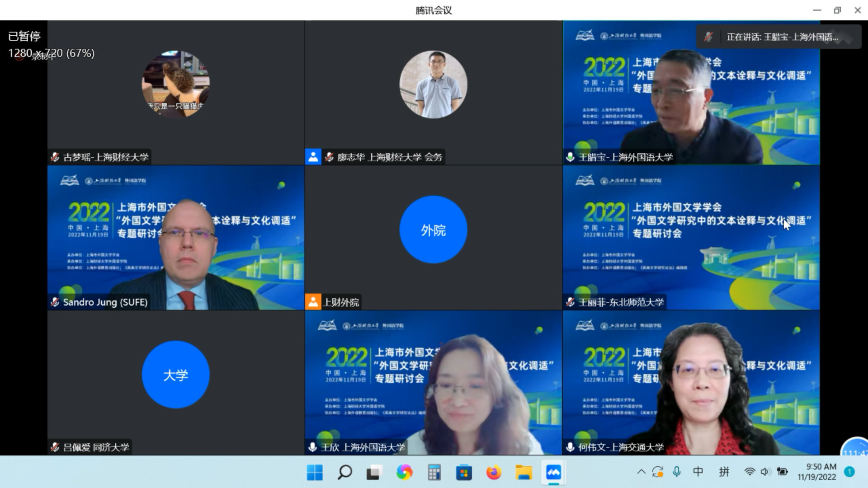Screen dimensions: 868x488
Task: Click name label 王腊宝-上海外国语大学
Action: (x=626, y=157)
